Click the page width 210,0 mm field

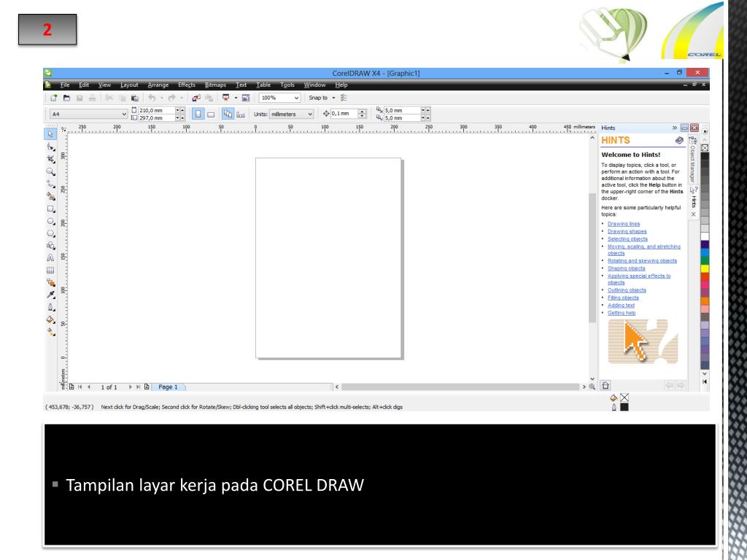(156, 111)
